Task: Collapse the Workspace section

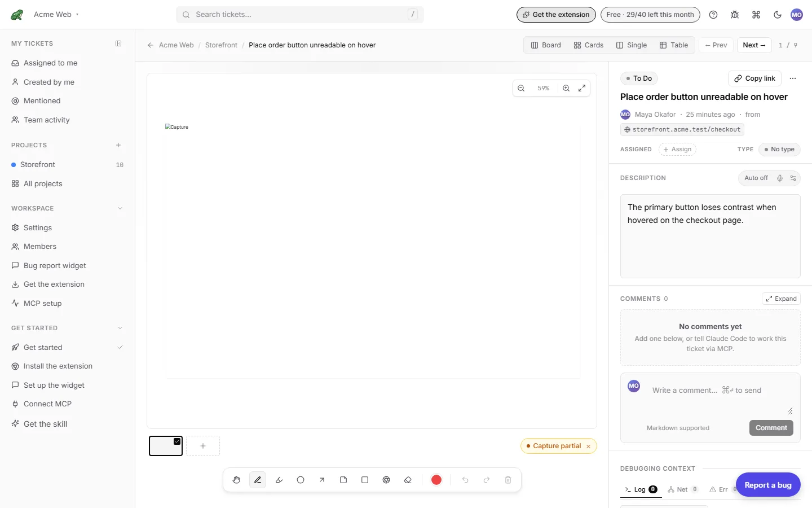Action: (120, 208)
